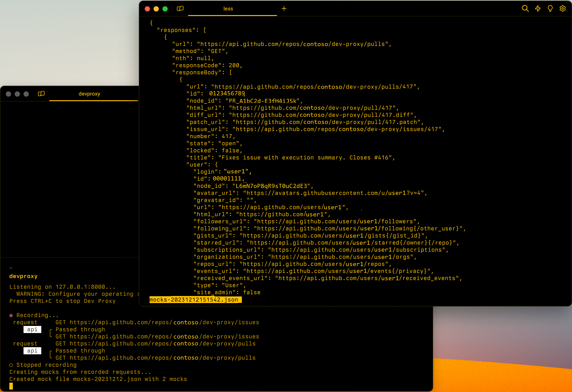
Task: Click split pane icon in devproxy window
Action: (41, 94)
